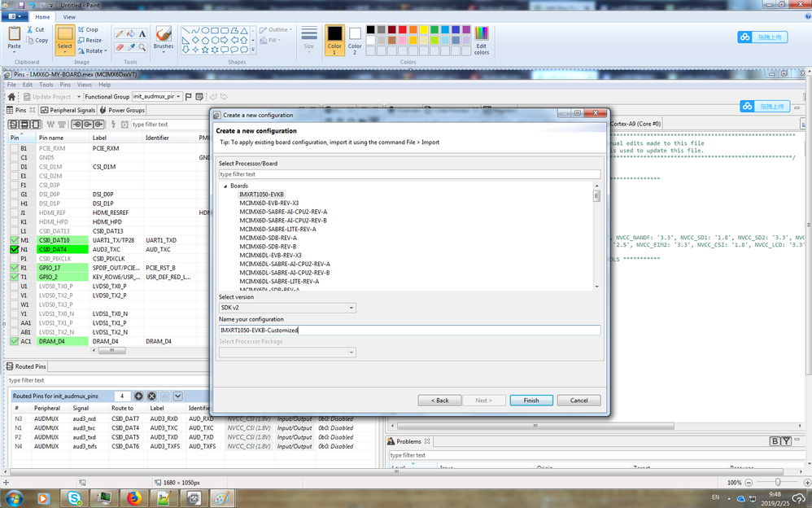Click the Name your configuration text field

[x=409, y=331]
